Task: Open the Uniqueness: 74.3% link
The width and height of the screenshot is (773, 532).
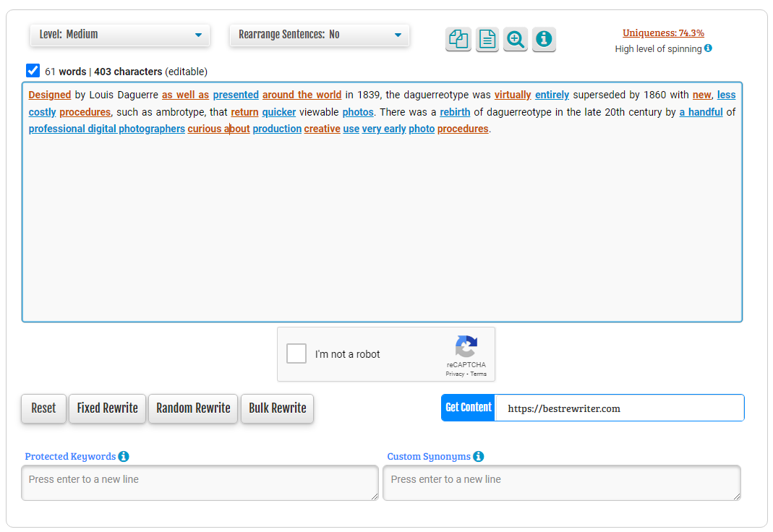Action: [x=663, y=33]
